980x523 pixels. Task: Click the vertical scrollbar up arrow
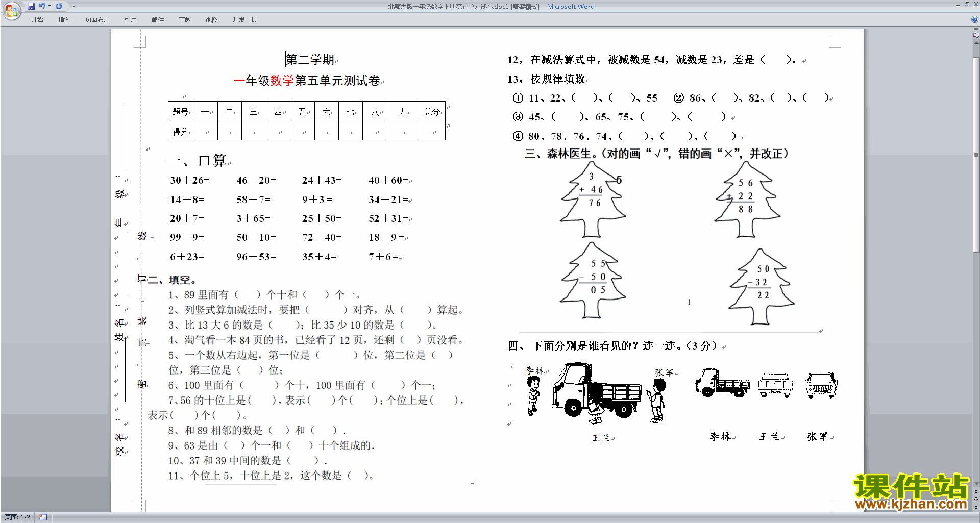[x=976, y=42]
